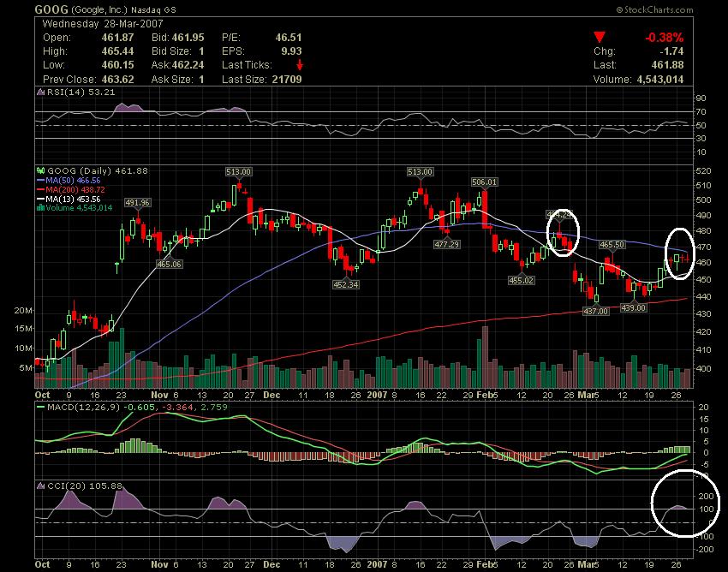
Task: Click the (Google, Inc.) company name
Action: [x=98, y=9]
